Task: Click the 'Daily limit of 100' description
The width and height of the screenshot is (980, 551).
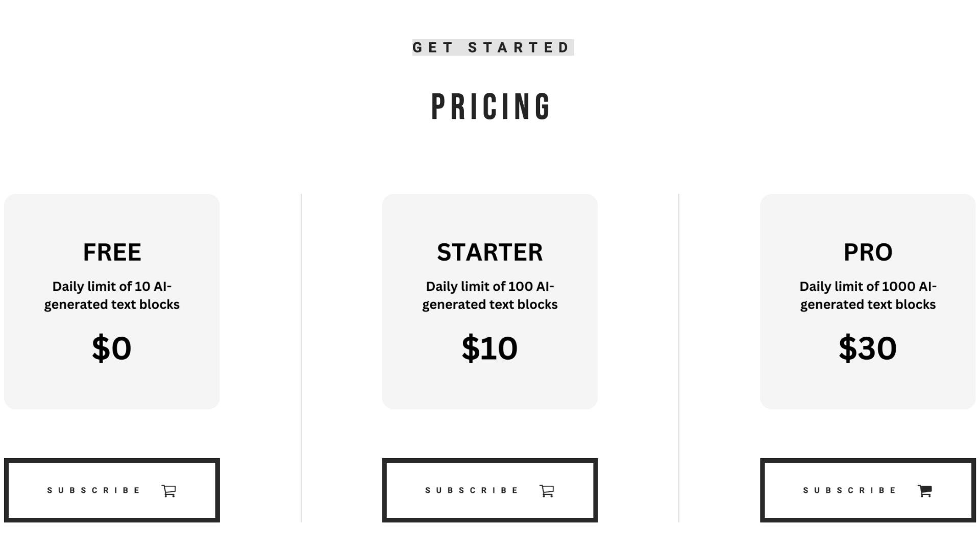Action: pyautogui.click(x=490, y=295)
